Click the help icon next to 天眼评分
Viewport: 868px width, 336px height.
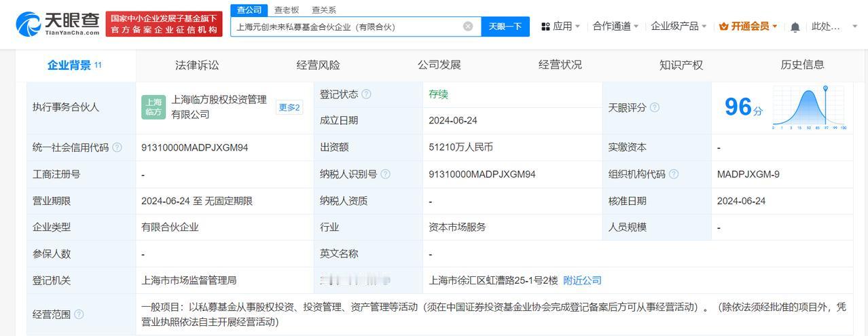pyautogui.click(x=655, y=107)
